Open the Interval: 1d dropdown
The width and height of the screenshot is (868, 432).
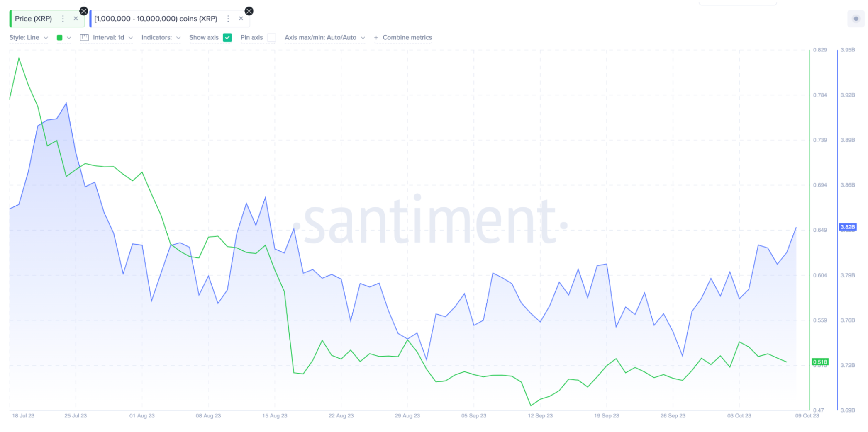(112, 38)
